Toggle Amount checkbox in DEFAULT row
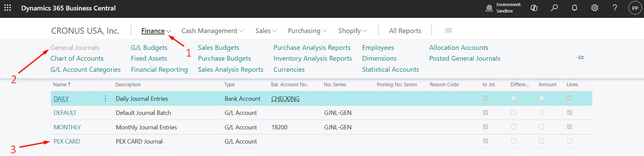The image size is (644, 156). coord(541,113)
